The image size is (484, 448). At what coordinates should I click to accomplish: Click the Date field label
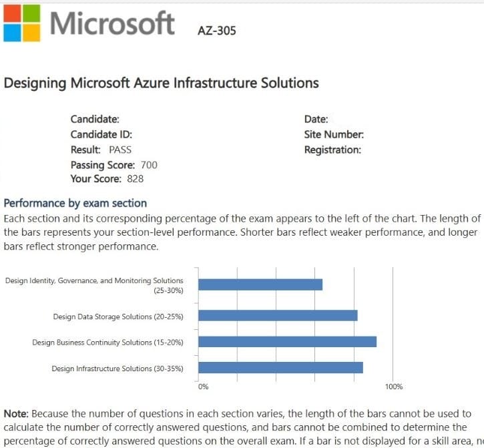click(316, 120)
